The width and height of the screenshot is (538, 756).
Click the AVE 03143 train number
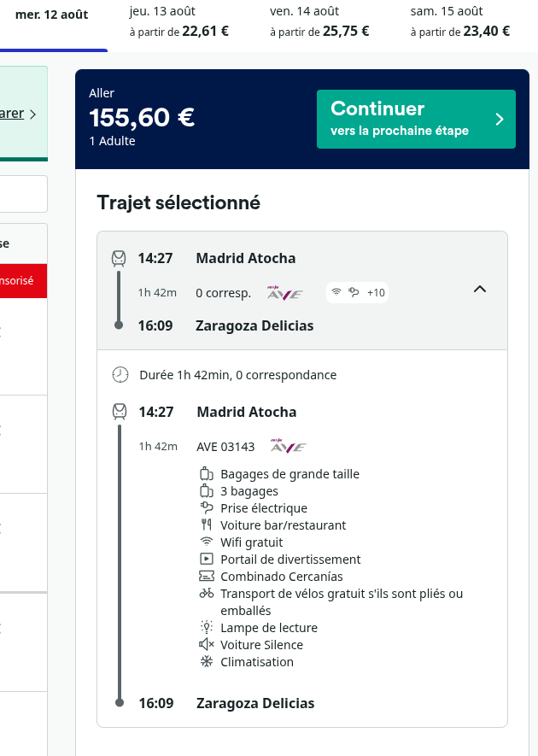(x=225, y=447)
